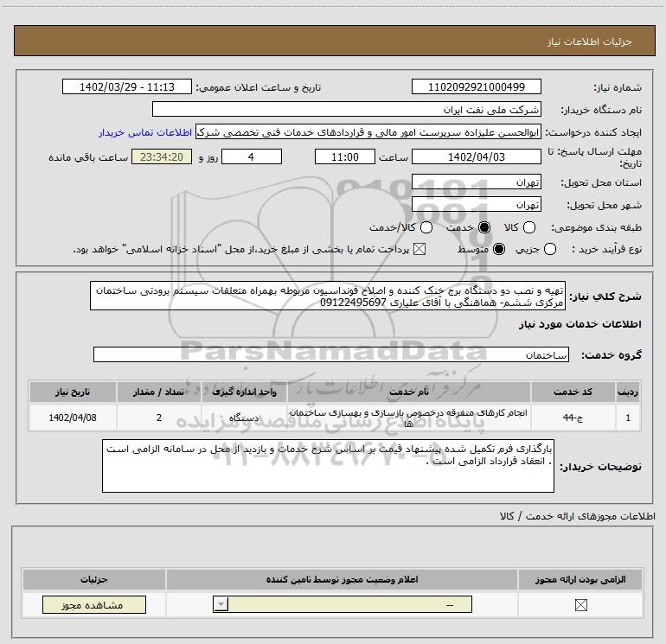Click the کد خدمت column header
This screenshot has height=644, width=666.
(573, 392)
